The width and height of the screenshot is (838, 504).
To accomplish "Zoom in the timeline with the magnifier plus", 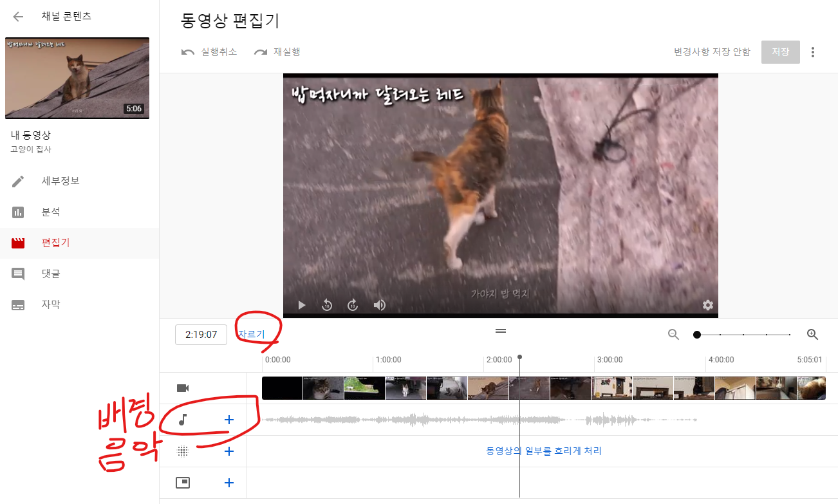I will pos(812,335).
